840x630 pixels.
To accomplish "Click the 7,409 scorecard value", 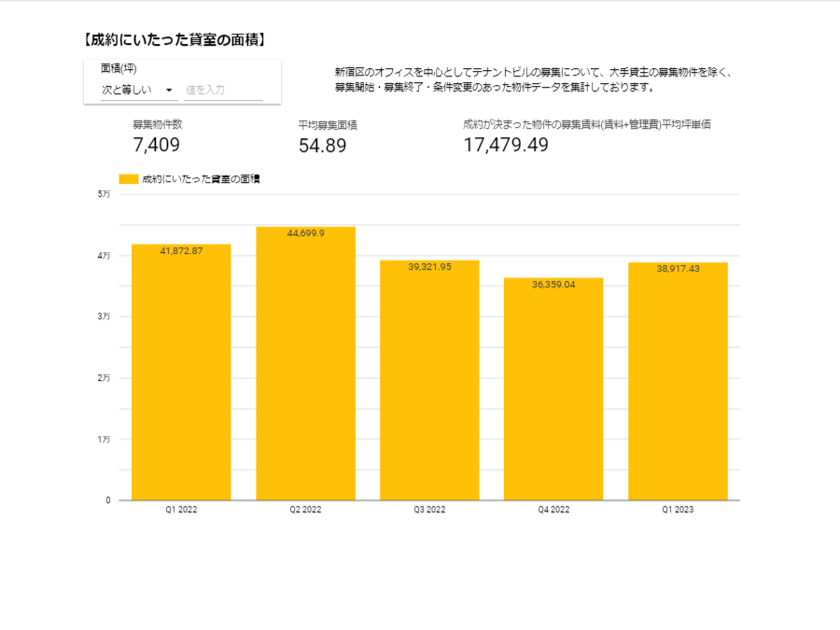I will coord(157,145).
